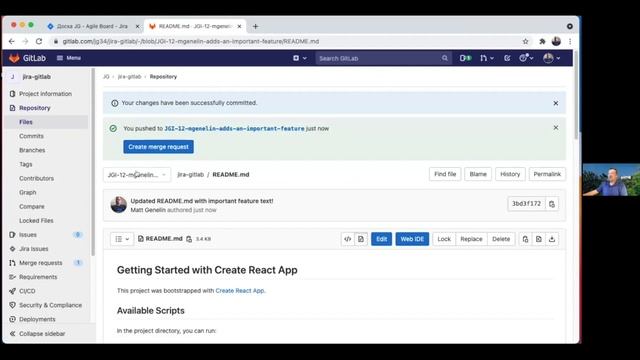
Task: Open the Updated README.md commit message
Action: 202,201
